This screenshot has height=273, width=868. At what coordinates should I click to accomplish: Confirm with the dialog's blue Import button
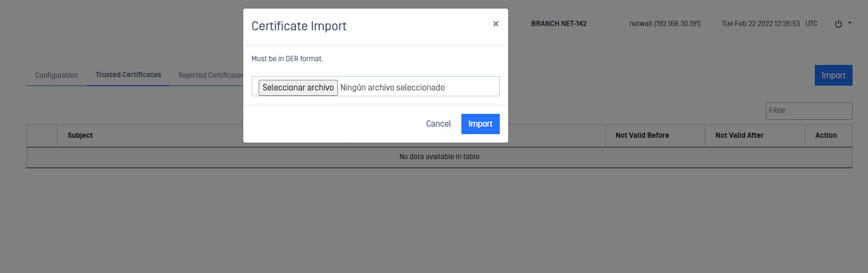(x=480, y=124)
